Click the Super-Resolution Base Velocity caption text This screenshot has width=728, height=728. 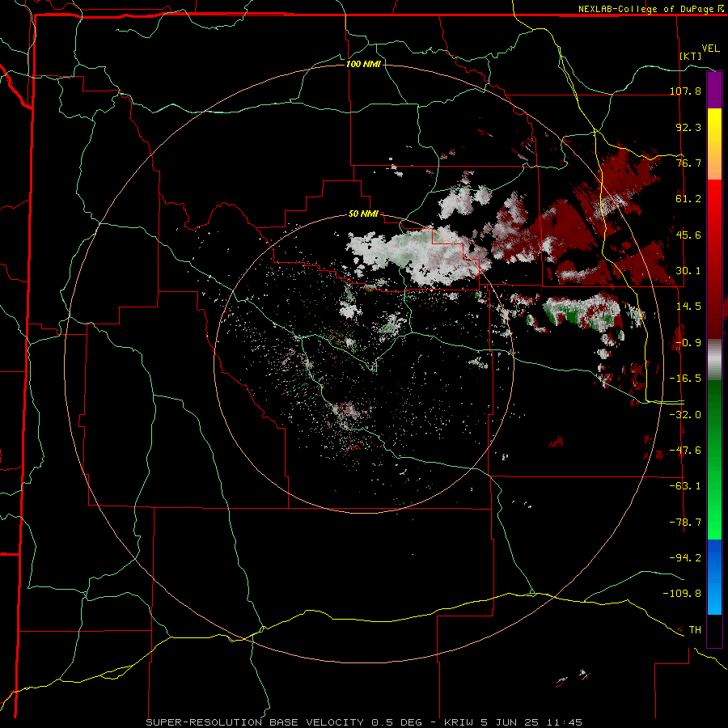(364, 722)
